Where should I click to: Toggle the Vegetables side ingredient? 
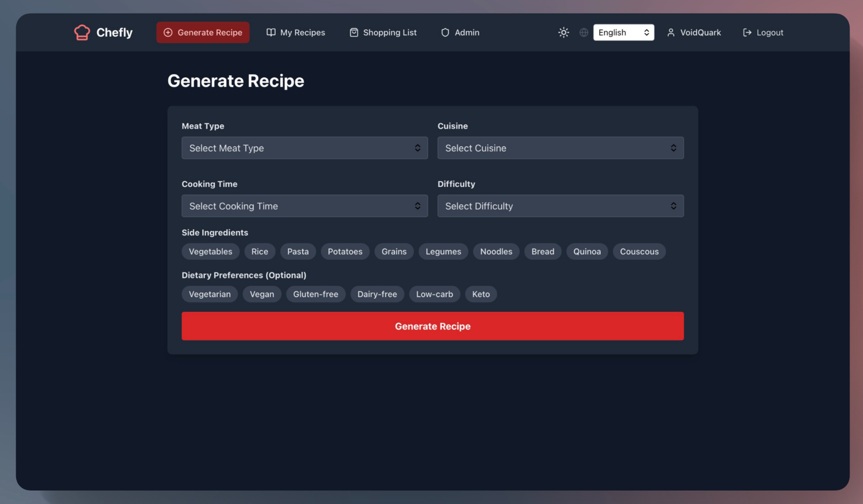pos(210,251)
